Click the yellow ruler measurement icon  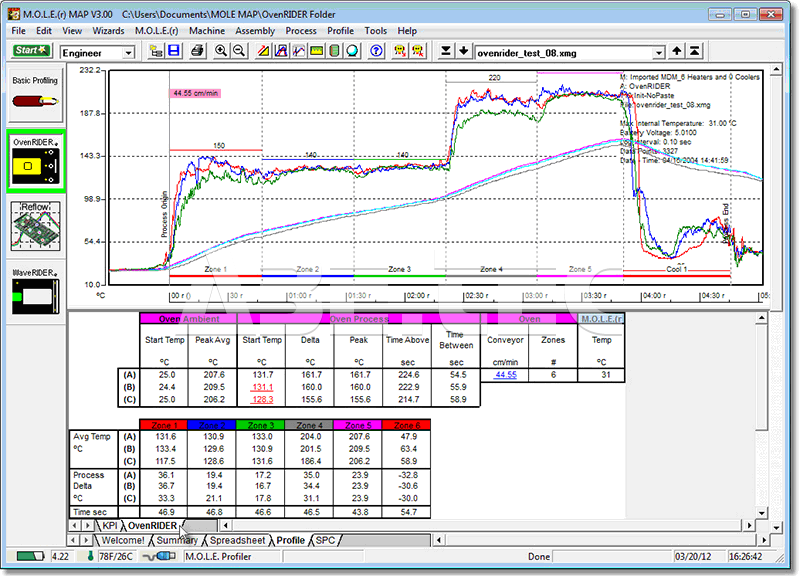click(316, 51)
